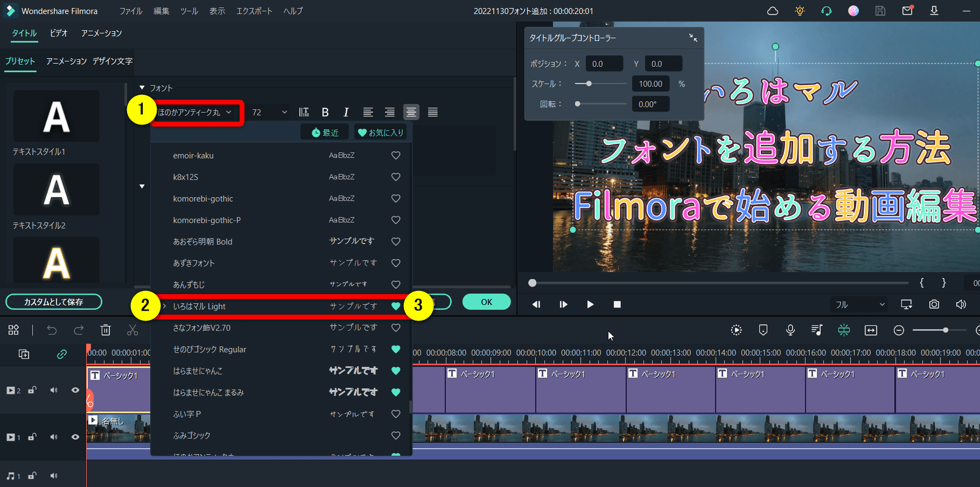Favorite the あおぞら明朝 Bold font

396,241
